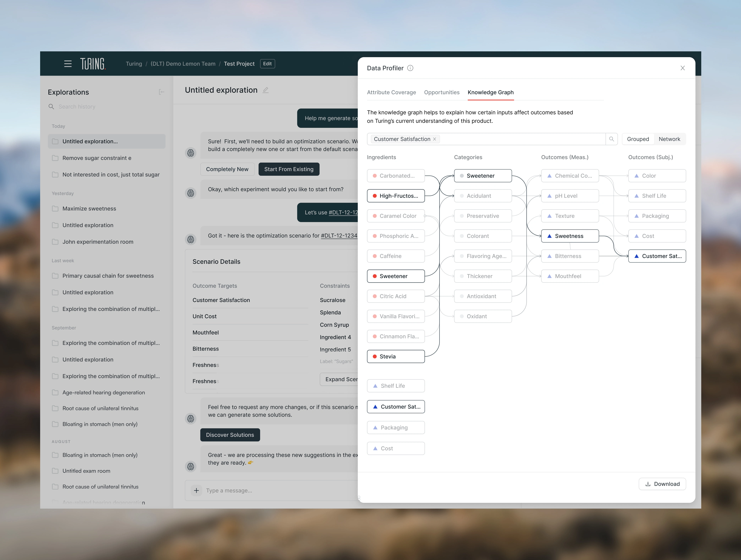Viewport: 741px width, 560px height.
Task: Click pencil icon to rename Untitled exploration
Action: click(266, 90)
